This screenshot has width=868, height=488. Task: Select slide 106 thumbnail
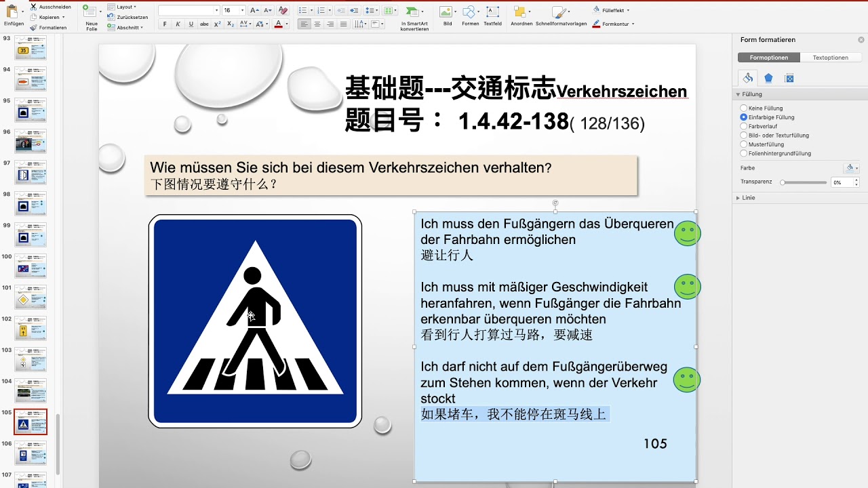point(31,453)
